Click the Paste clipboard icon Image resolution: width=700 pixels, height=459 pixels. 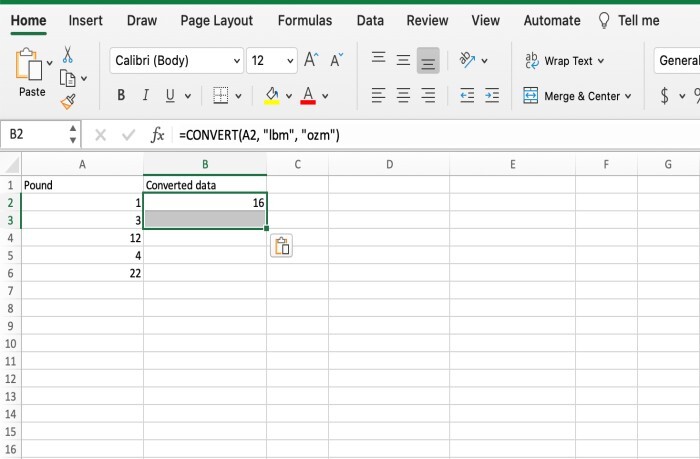30,70
